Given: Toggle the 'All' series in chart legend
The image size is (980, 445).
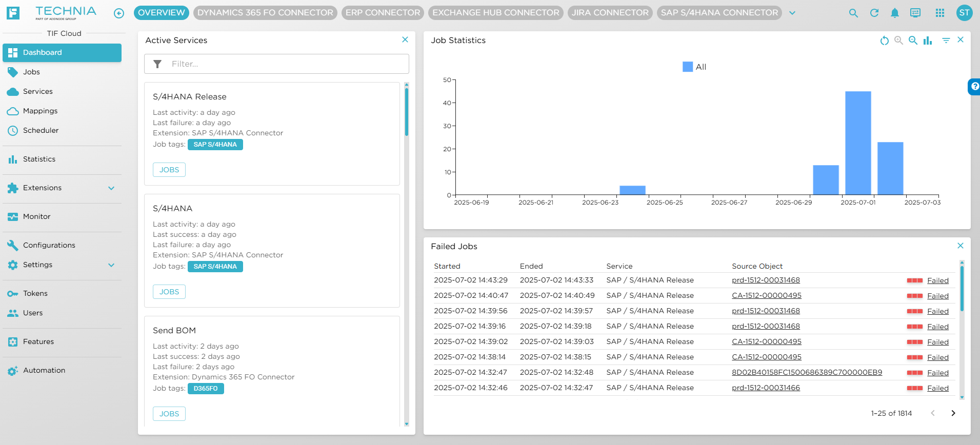Looking at the screenshot, I should coord(694,67).
